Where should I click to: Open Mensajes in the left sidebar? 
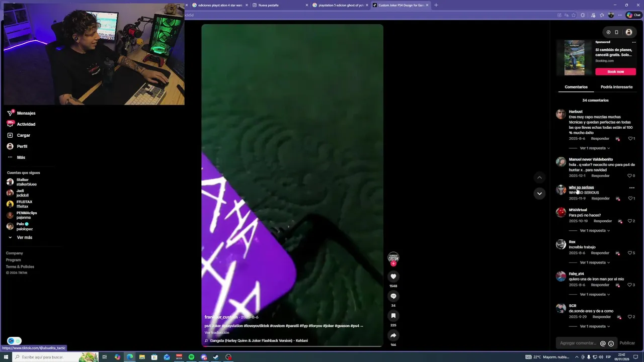point(21,113)
